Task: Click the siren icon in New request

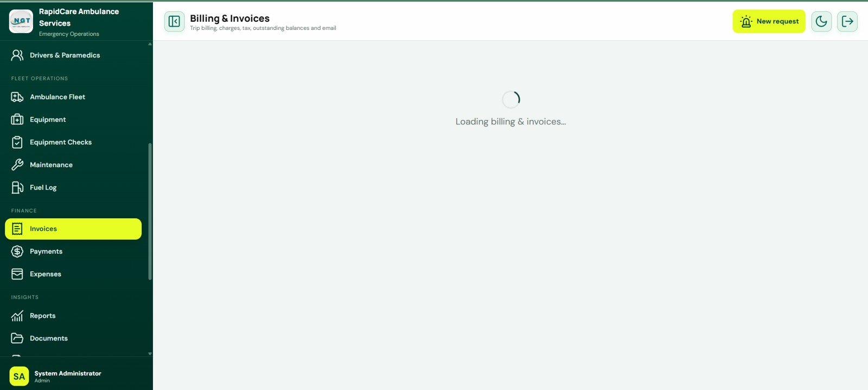Action: point(746,21)
